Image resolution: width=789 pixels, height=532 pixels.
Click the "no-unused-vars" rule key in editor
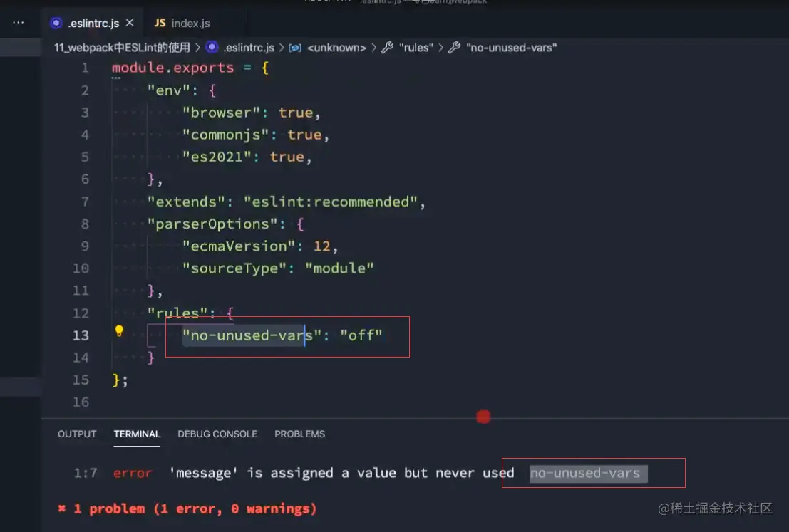(252, 335)
